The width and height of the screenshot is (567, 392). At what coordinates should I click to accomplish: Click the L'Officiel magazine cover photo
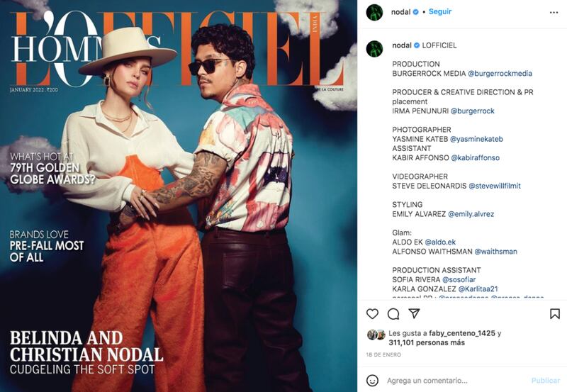tap(179, 196)
